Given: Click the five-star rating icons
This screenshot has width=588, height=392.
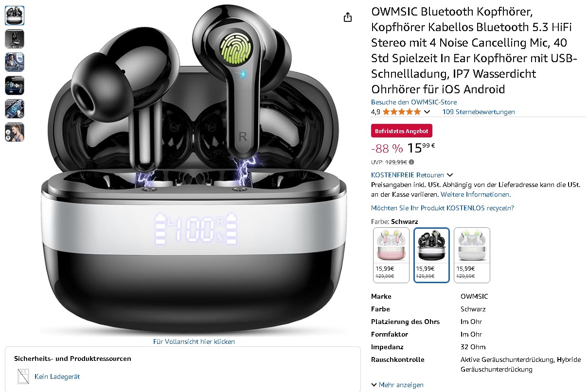Looking at the screenshot, I should (402, 112).
